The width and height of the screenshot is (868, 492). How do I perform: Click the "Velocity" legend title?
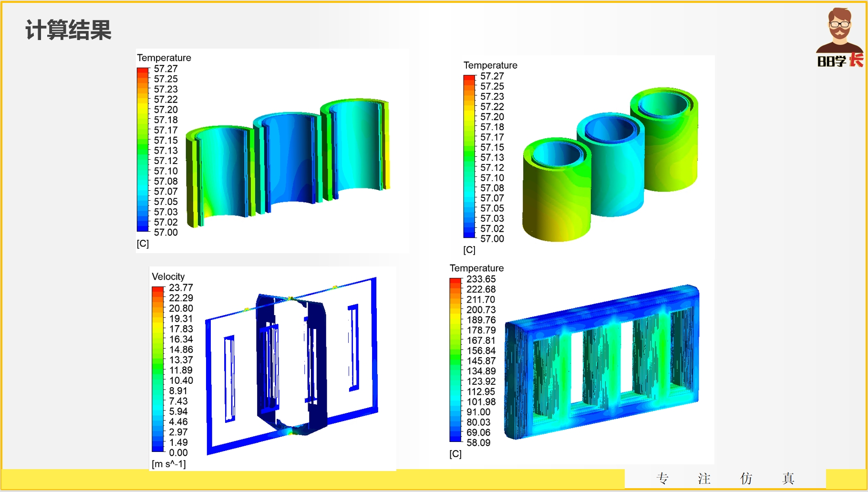click(x=168, y=277)
